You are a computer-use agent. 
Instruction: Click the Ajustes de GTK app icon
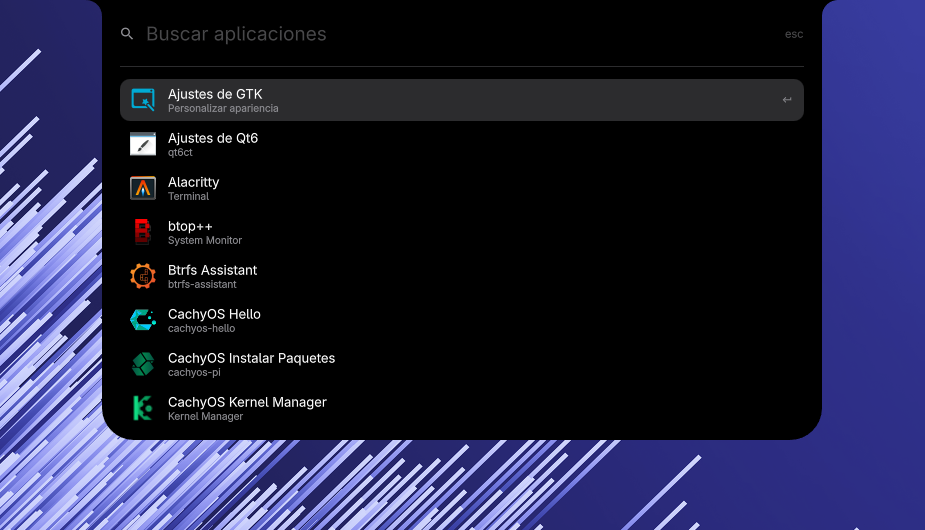click(143, 100)
